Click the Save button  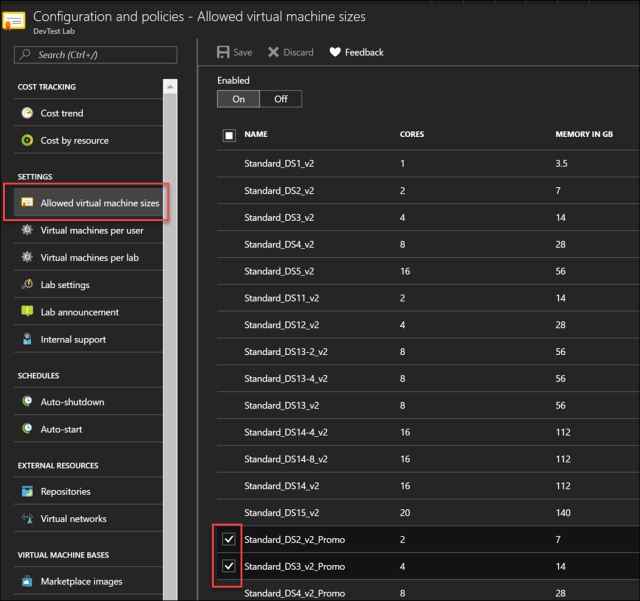[235, 52]
